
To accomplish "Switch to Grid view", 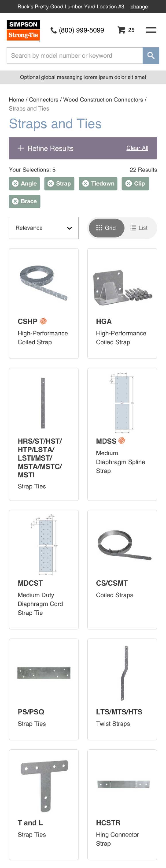I will 106,228.
